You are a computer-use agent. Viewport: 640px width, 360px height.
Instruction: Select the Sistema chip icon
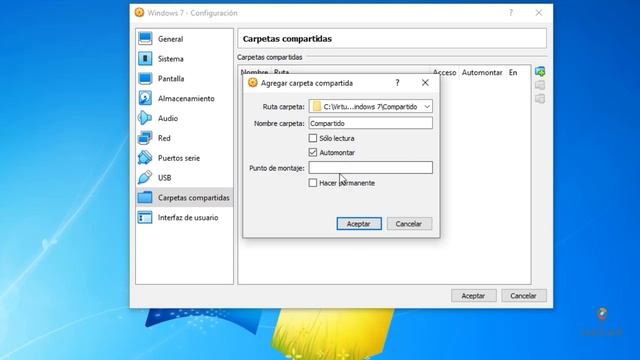[x=145, y=59]
